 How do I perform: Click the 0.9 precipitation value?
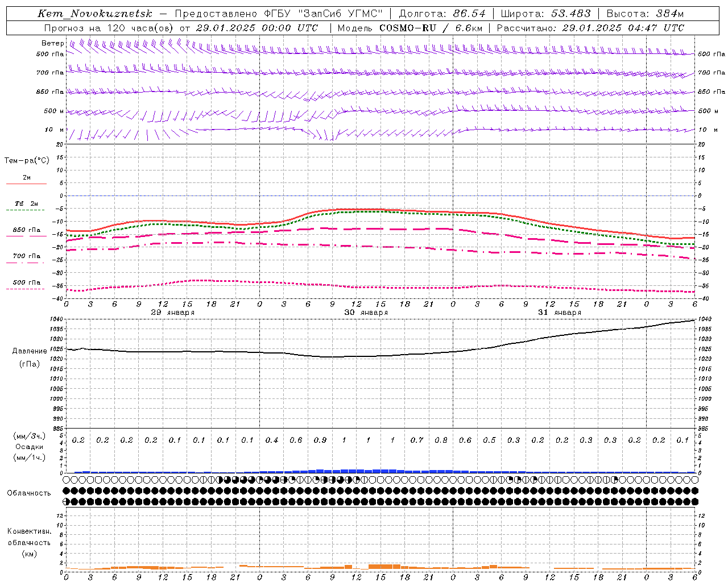point(320,440)
